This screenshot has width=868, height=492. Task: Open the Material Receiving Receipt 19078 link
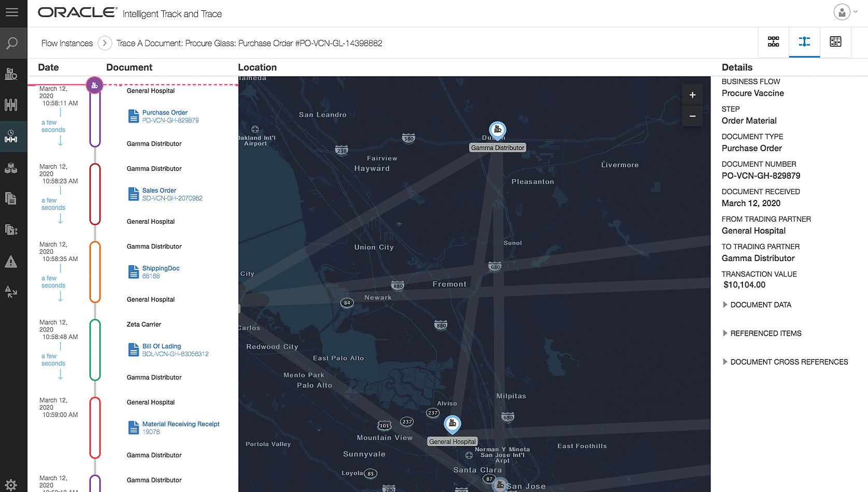coord(181,424)
